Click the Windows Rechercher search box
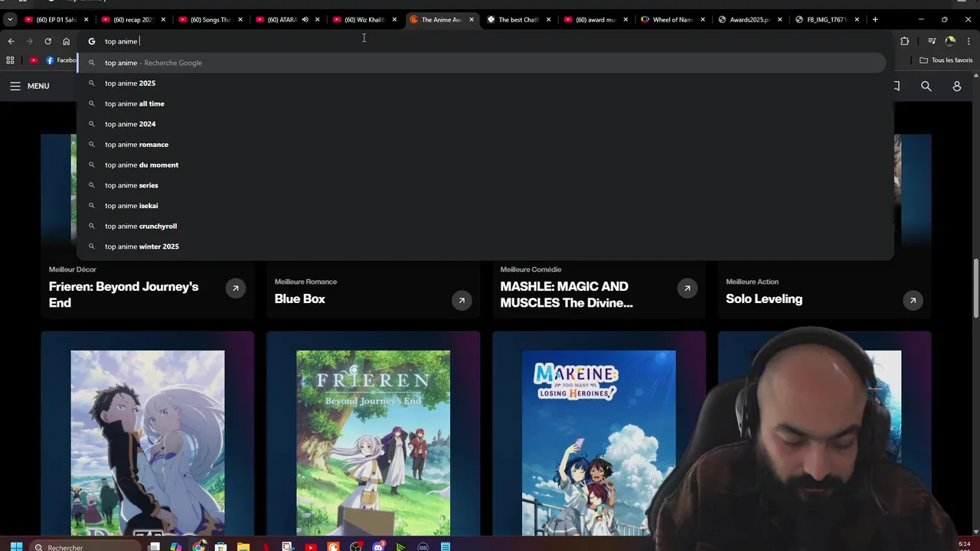The height and width of the screenshot is (551, 980). click(x=84, y=547)
